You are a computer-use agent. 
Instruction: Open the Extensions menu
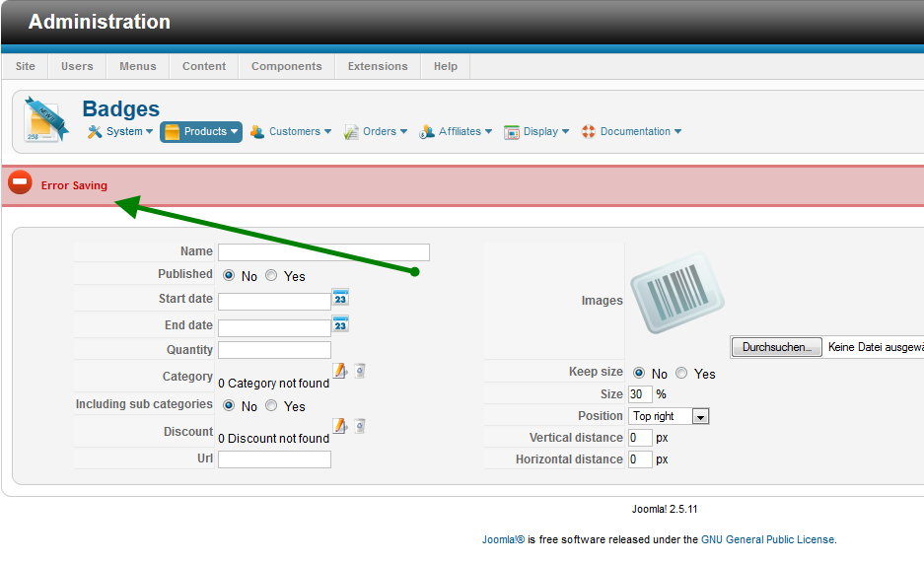coord(378,66)
